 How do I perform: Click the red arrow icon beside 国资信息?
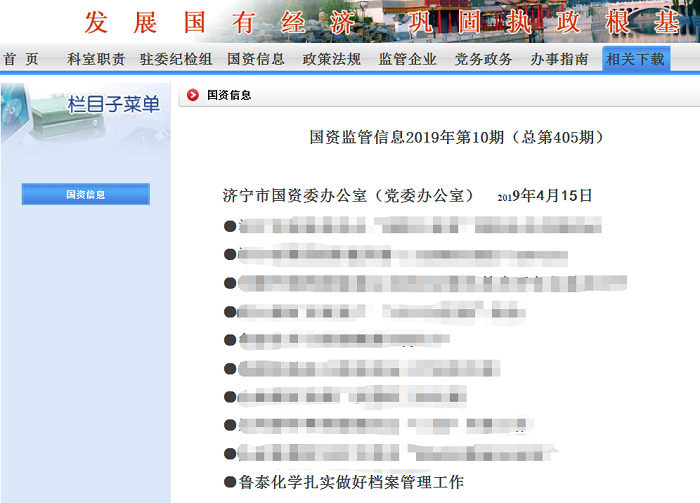tap(192, 96)
